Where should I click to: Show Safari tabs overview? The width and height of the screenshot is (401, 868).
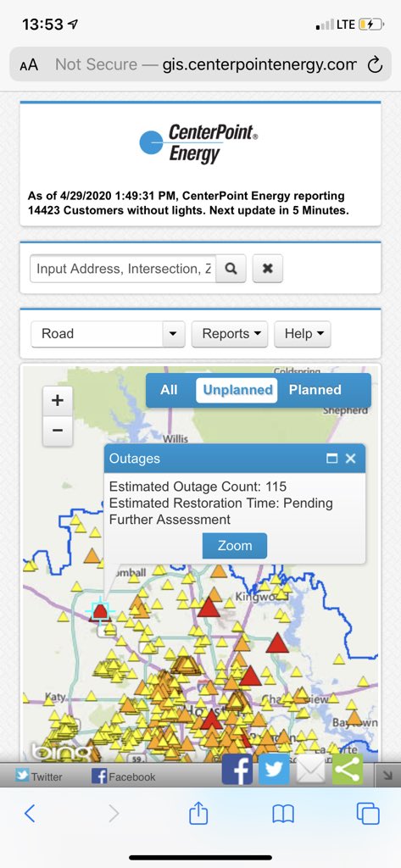368,813
